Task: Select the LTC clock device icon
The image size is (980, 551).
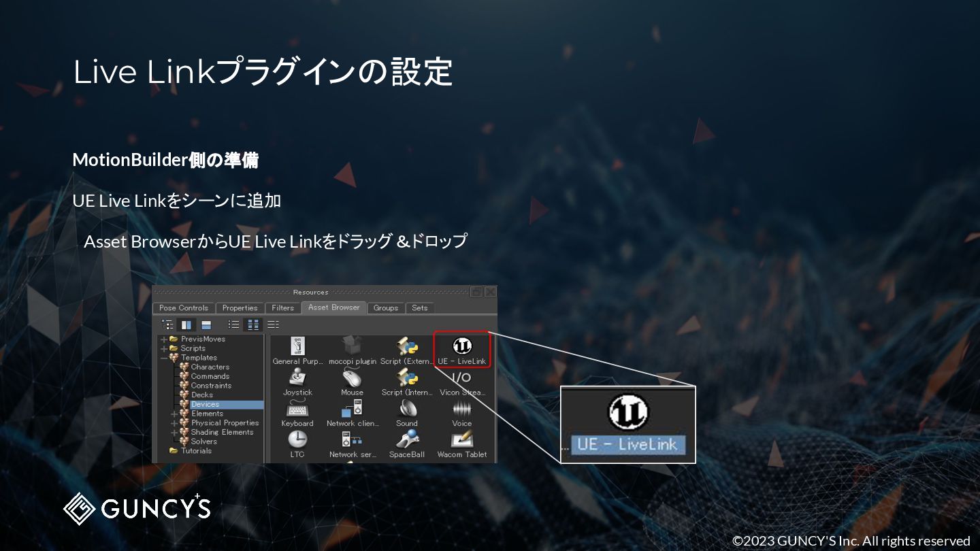Action: click(297, 439)
